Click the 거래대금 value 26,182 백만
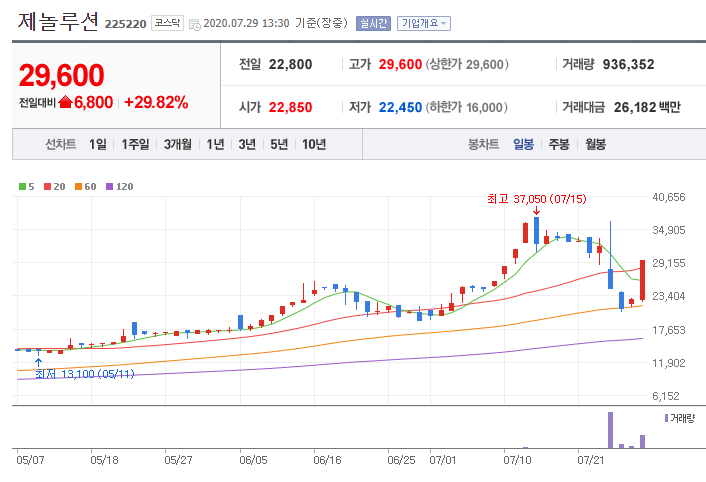This screenshot has height=482, width=706. pos(647,108)
